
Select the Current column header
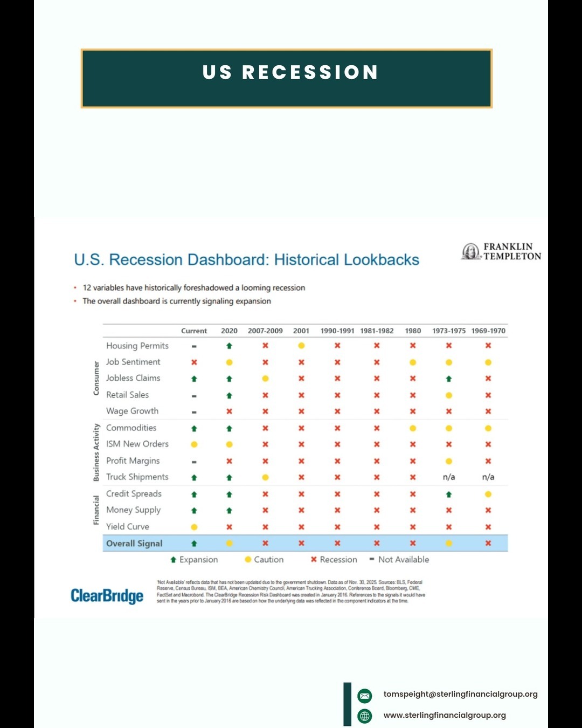(194, 331)
